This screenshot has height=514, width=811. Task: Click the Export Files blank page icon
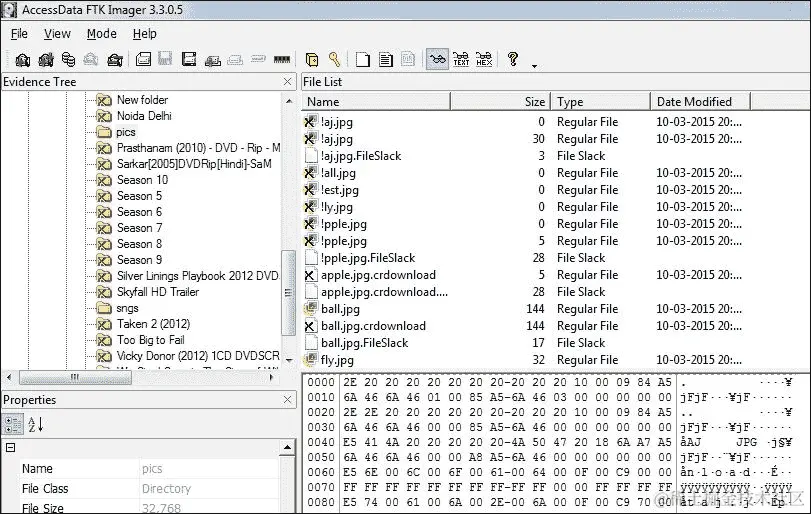363,60
